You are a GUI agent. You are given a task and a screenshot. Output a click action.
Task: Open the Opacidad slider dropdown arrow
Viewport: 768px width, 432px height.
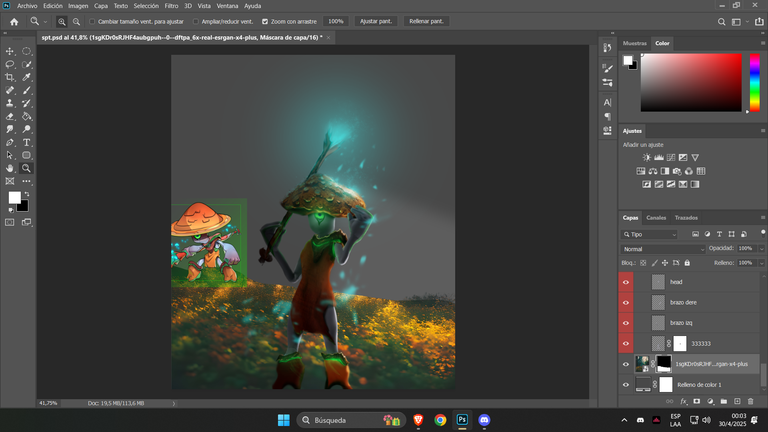(x=761, y=249)
